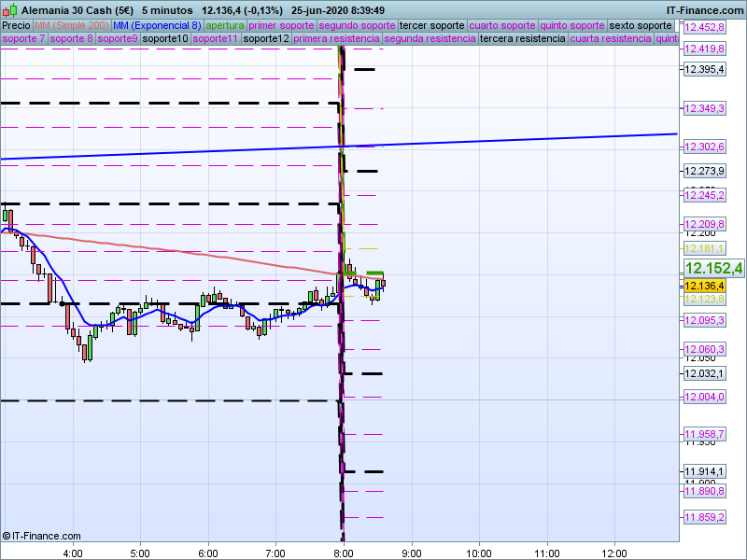
Task: Click the soporte10 label
Action: point(165,38)
